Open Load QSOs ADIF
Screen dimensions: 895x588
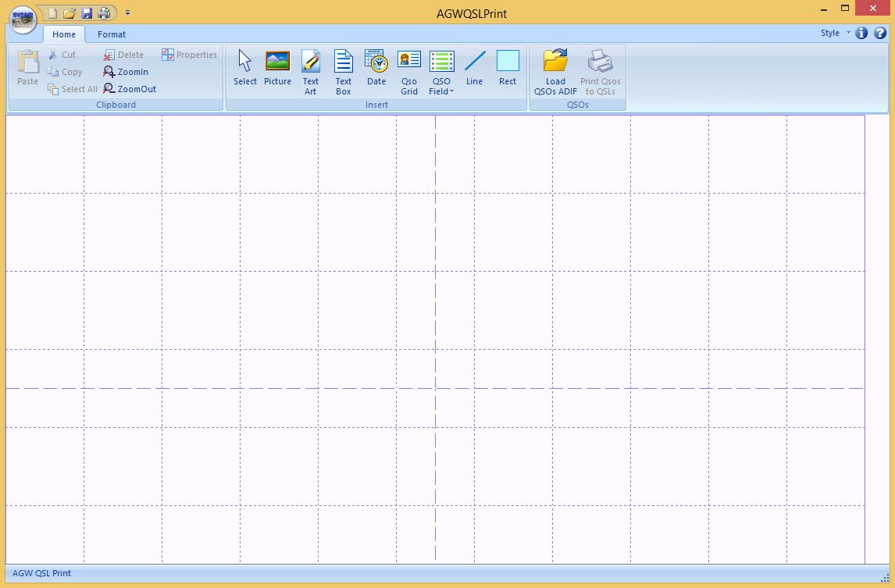click(555, 70)
